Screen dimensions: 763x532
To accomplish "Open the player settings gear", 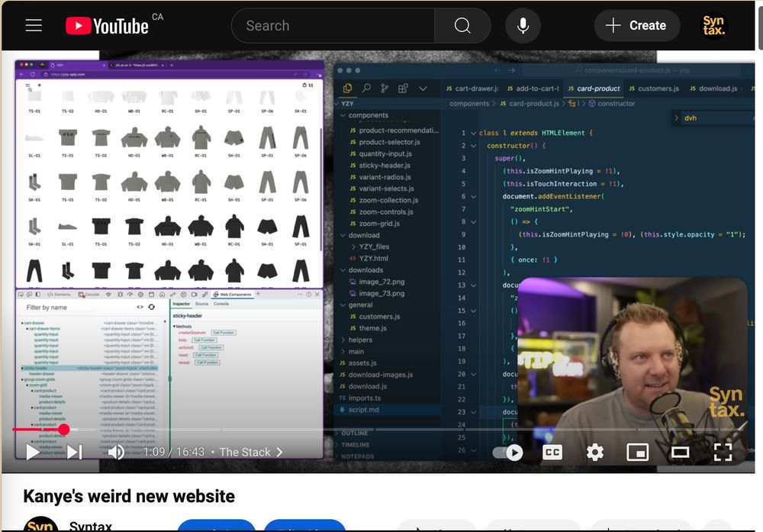I will point(594,452).
